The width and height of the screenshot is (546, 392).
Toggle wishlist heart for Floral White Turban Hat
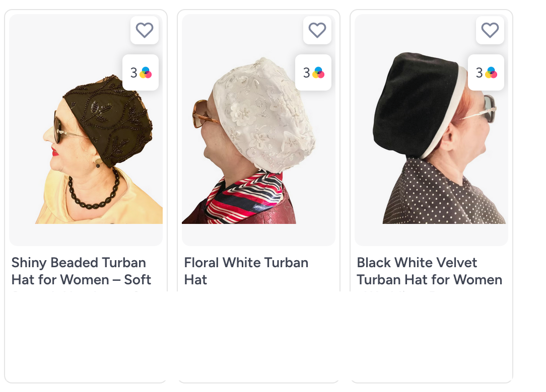(x=317, y=30)
